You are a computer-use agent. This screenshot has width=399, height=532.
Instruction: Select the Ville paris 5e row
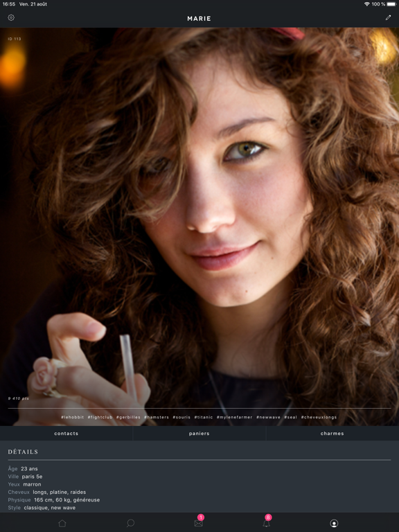click(x=25, y=477)
